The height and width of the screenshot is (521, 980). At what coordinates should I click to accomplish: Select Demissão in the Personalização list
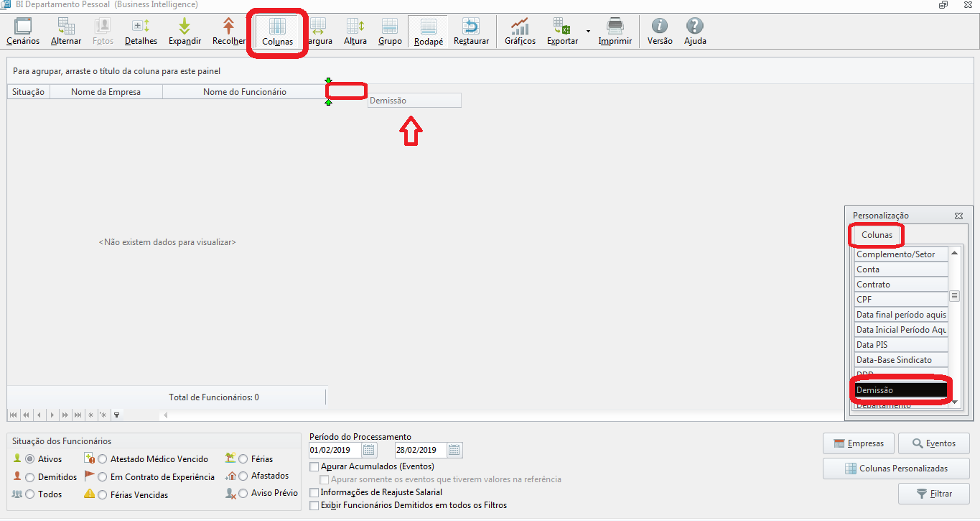[x=901, y=390]
